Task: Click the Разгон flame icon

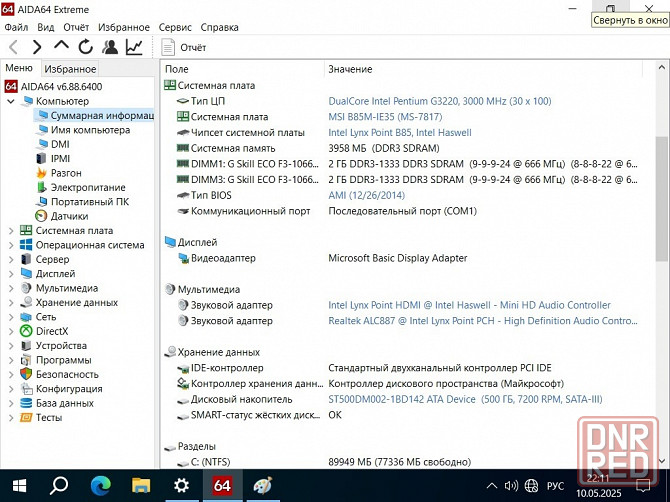Action: click(x=41, y=173)
